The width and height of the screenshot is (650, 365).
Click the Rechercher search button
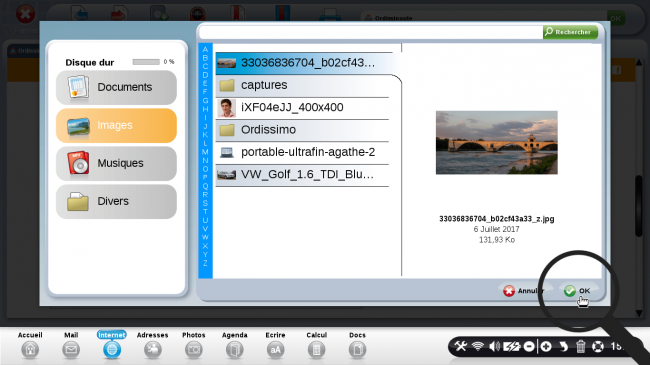tap(570, 32)
